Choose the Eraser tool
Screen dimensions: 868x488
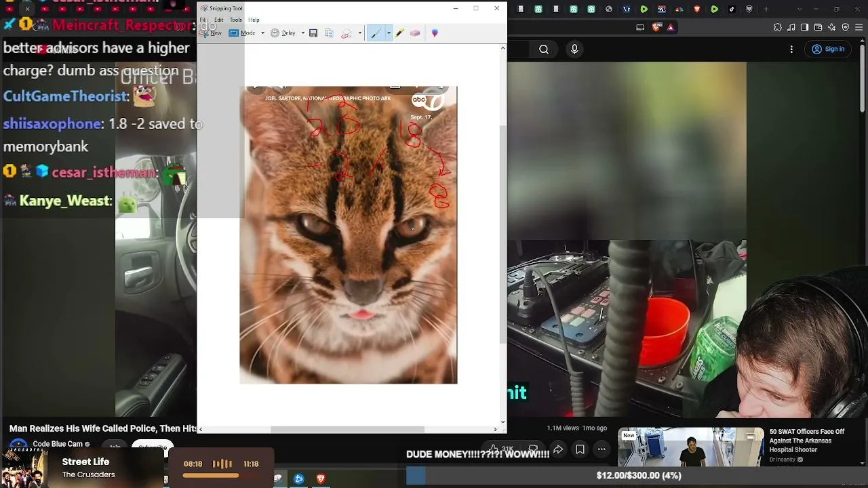[x=415, y=33]
